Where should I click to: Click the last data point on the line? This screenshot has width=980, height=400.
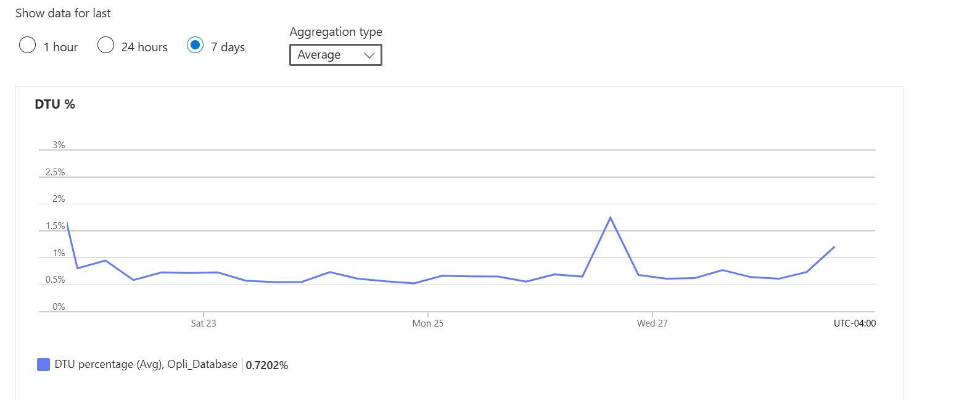834,247
